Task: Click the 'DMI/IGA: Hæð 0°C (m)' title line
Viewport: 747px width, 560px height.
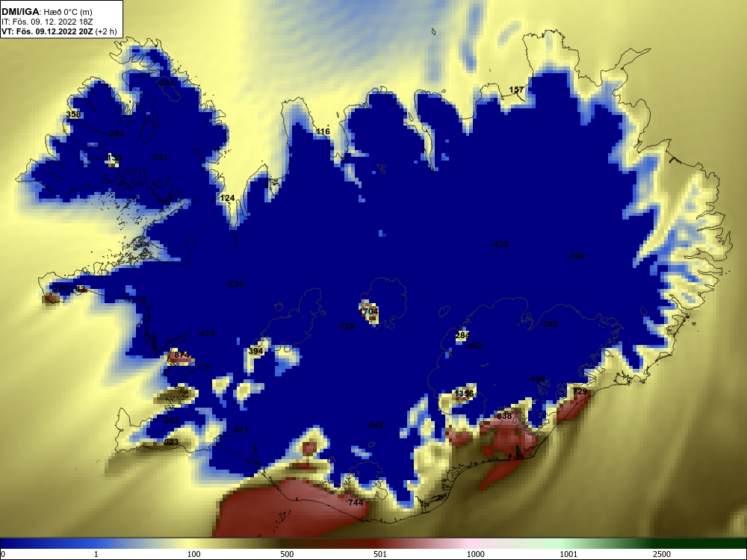Action: click(x=47, y=12)
